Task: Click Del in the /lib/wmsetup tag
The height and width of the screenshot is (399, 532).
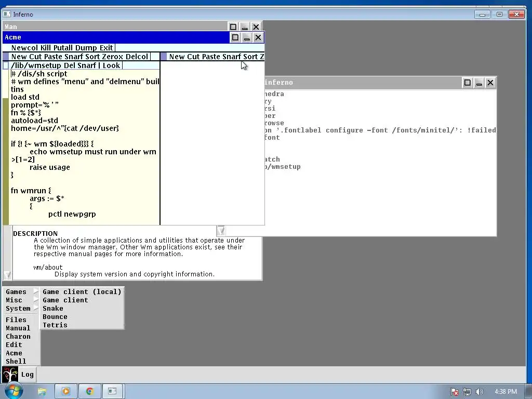Action: coord(69,65)
